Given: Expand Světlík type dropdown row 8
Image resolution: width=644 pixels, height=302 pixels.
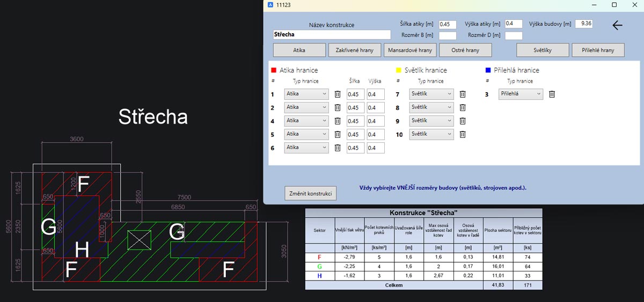Looking at the screenshot, I should pyautogui.click(x=431, y=107).
